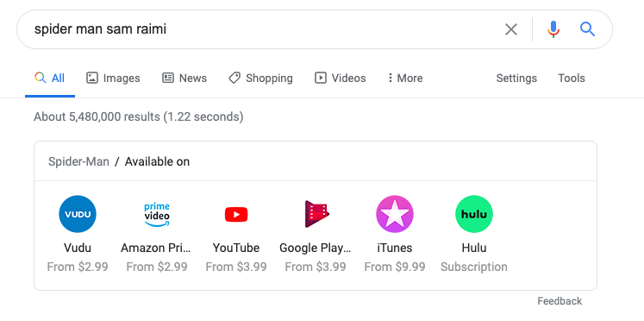The width and height of the screenshot is (644, 321).
Task: Open the Settings menu
Action: pyautogui.click(x=516, y=78)
